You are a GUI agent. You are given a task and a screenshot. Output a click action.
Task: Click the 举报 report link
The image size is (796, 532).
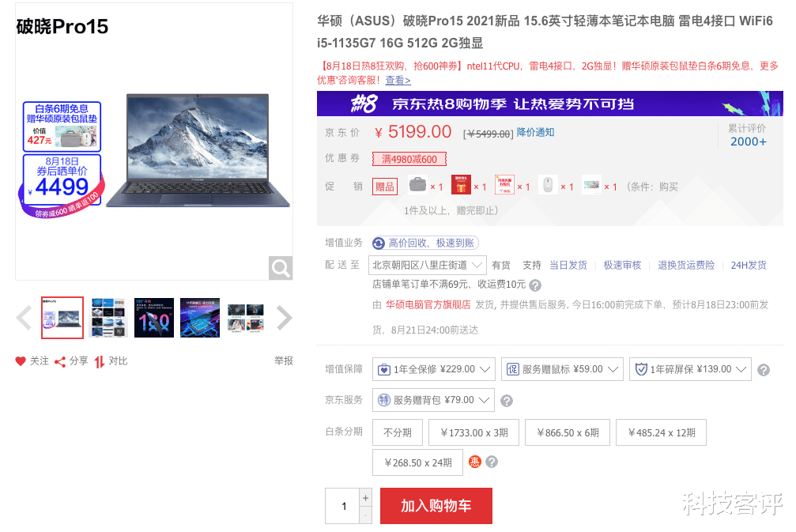click(284, 361)
